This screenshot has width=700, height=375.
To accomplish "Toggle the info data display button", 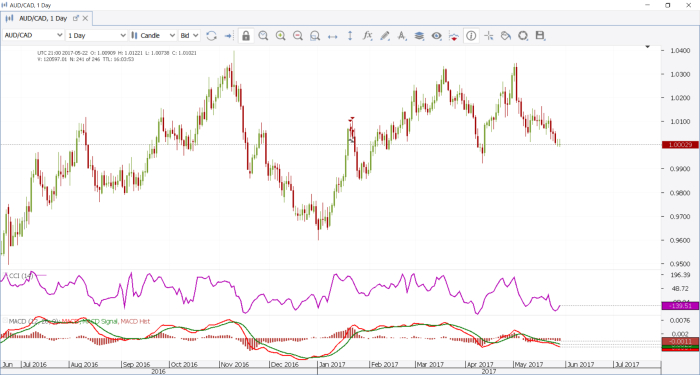I will coord(471,36).
